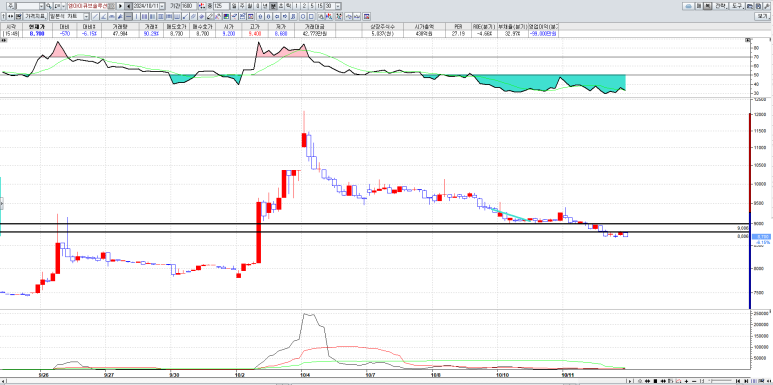The image size is (773, 385).
Task: Toggle the 분 (minute) period button
Action: 273,6
